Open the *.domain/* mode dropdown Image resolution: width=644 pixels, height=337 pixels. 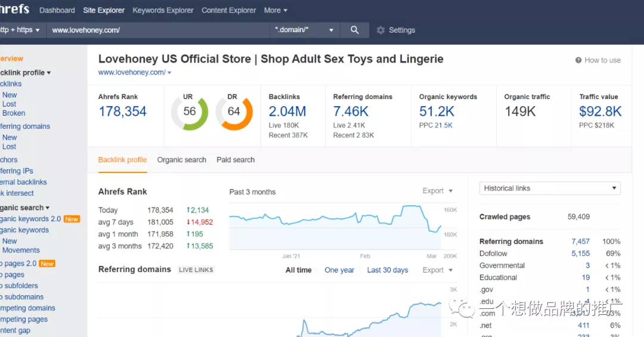[x=304, y=30]
